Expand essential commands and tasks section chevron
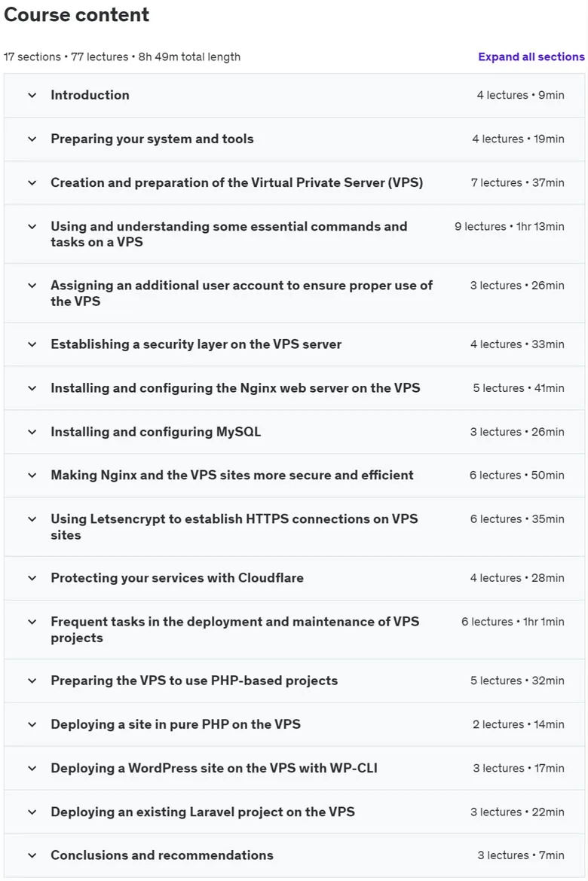The image size is (588, 881). 32,227
